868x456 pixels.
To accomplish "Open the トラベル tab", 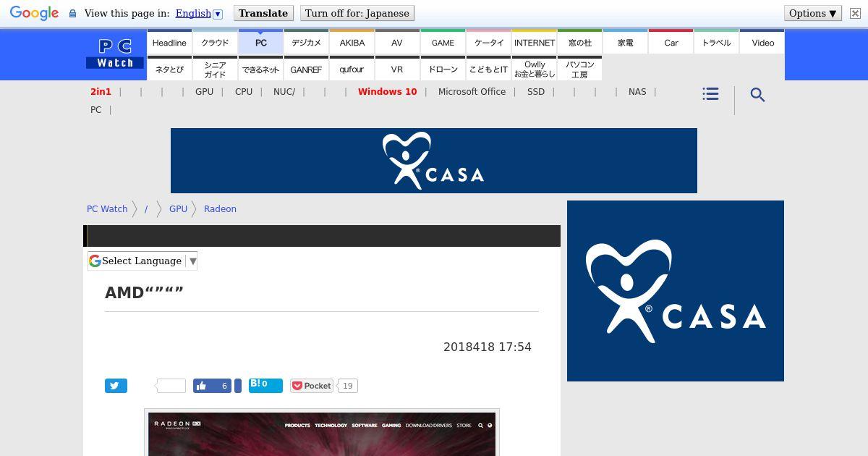I will point(716,43).
